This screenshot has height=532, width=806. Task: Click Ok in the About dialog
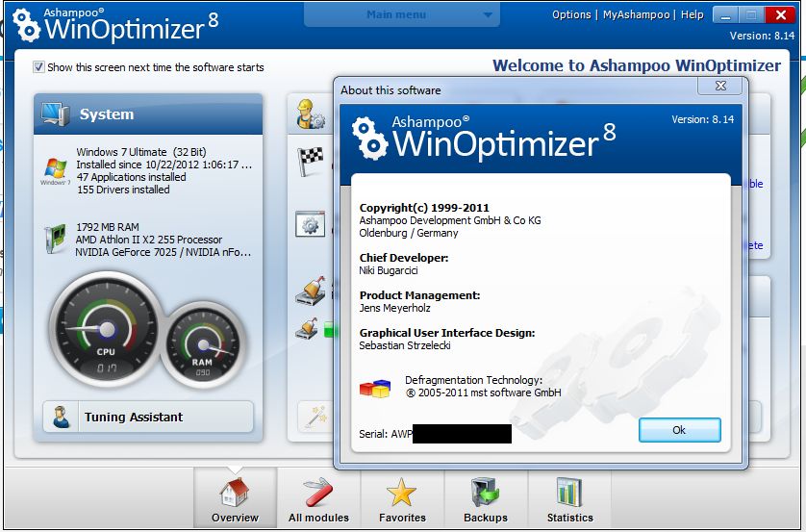pyautogui.click(x=680, y=430)
